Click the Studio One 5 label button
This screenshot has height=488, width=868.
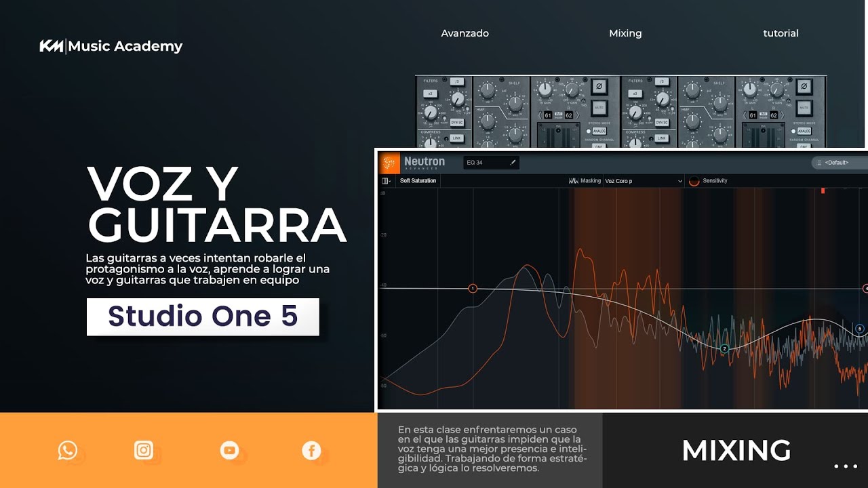click(203, 317)
